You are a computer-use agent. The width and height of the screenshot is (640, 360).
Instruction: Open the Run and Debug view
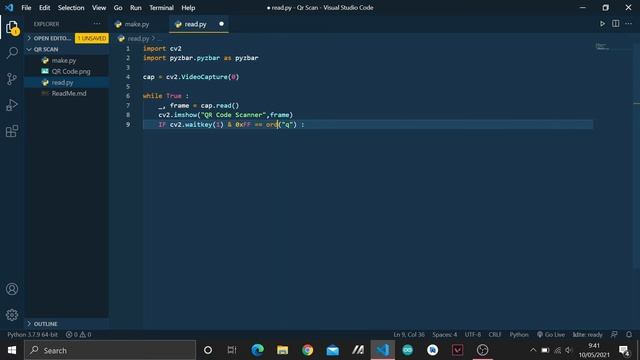(12, 105)
